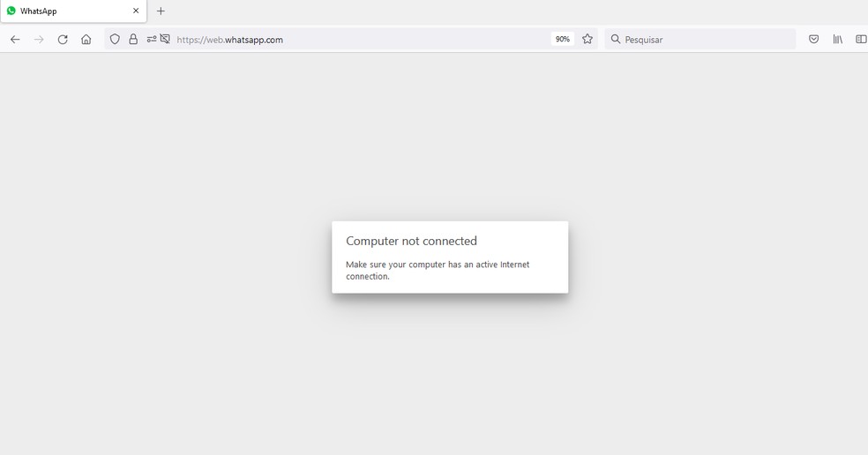This screenshot has width=868, height=455.
Task: Open the browser home page
Action: (x=86, y=40)
